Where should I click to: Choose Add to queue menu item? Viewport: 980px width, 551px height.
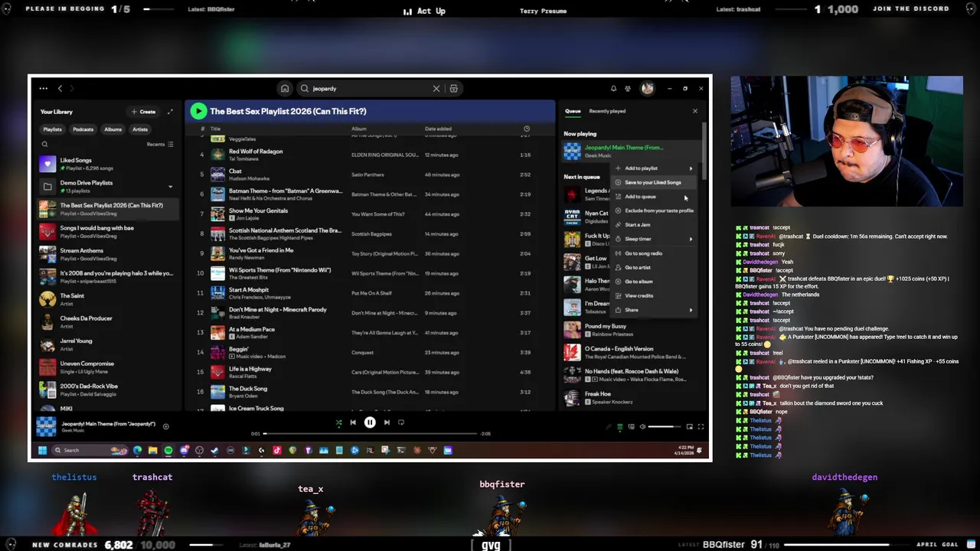tap(655, 197)
